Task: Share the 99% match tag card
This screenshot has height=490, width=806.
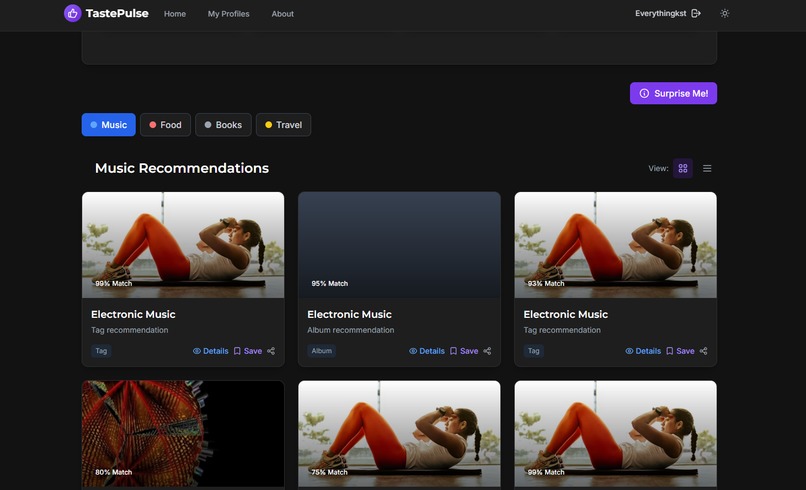Action: (x=271, y=351)
